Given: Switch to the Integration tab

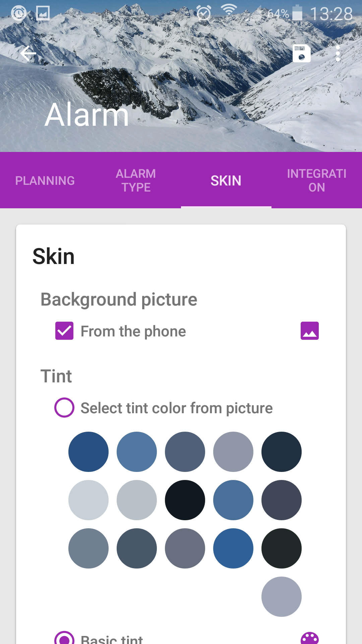Looking at the screenshot, I should [x=317, y=180].
